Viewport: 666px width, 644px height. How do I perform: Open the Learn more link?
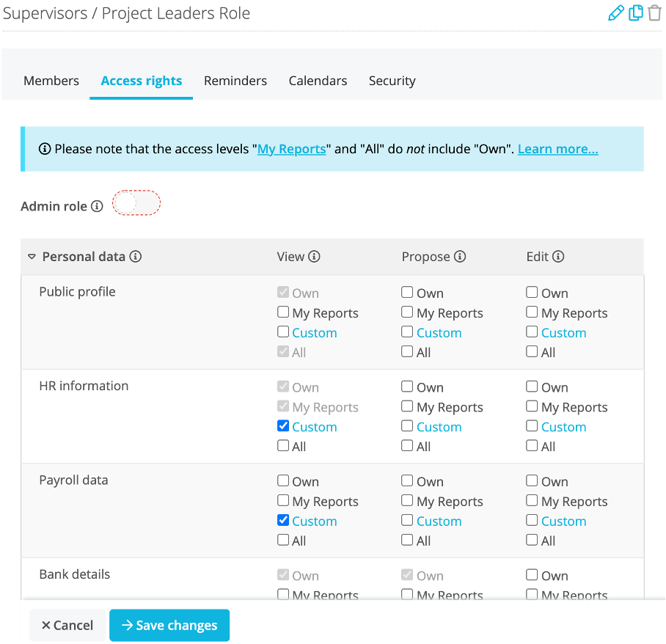(557, 149)
